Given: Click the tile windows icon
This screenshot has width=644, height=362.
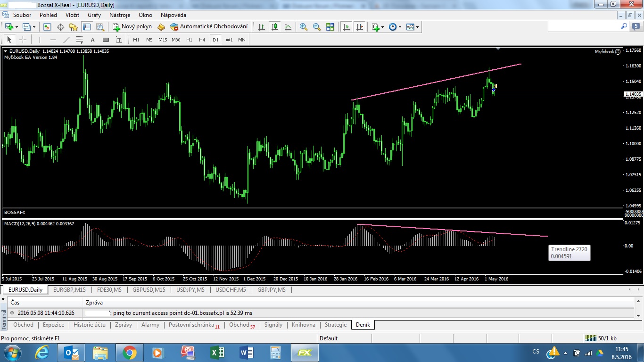Looking at the screenshot, I should point(330,27).
